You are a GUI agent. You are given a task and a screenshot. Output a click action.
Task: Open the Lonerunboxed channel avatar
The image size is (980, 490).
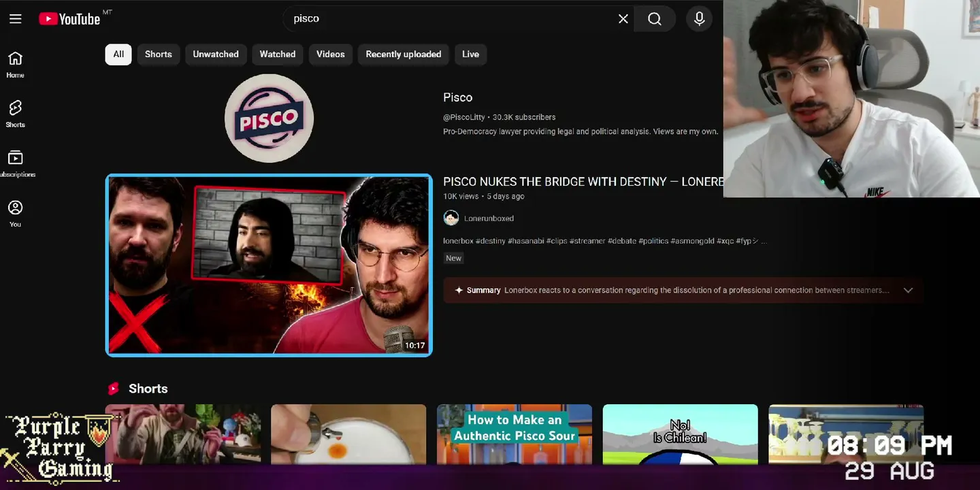point(451,218)
